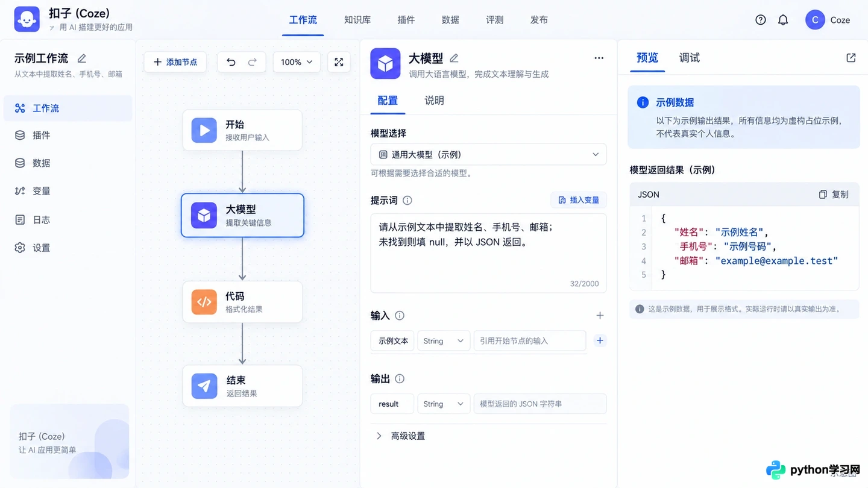
Task: Click the 扣子 (Coze) promo card
Action: click(69, 442)
